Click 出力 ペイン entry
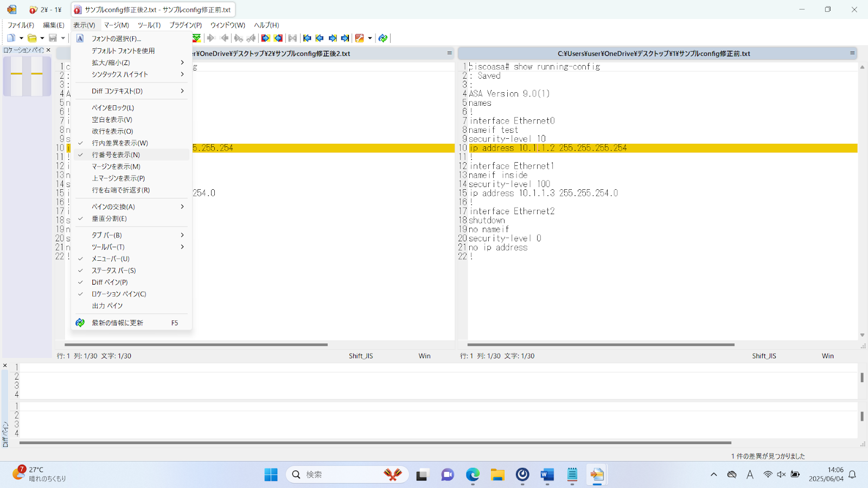868x488 pixels. [x=131, y=306]
